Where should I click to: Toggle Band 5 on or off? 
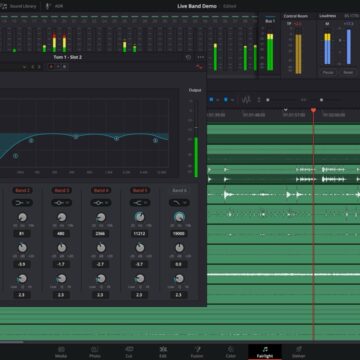139,190
